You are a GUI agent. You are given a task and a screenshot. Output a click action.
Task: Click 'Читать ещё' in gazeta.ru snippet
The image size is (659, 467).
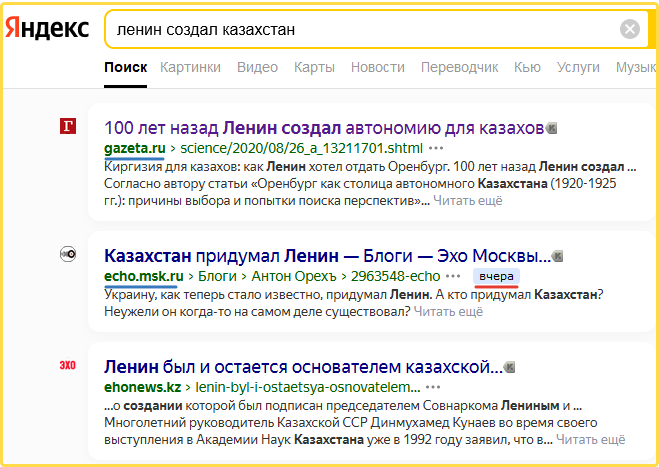pyautogui.click(x=468, y=201)
